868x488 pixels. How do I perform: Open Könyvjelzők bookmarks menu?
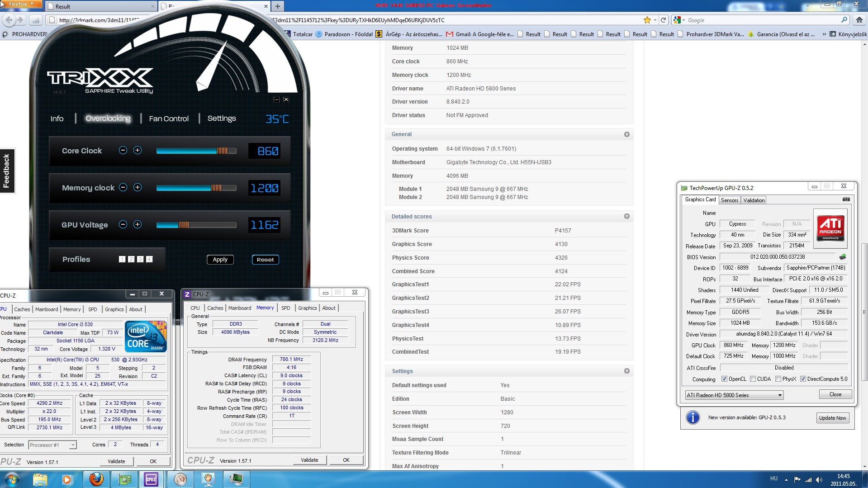(848, 34)
